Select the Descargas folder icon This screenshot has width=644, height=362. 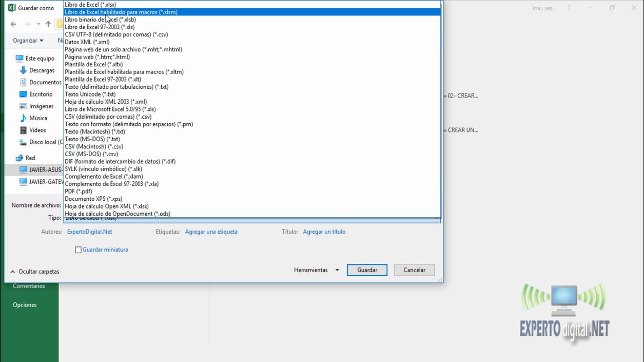(23, 70)
